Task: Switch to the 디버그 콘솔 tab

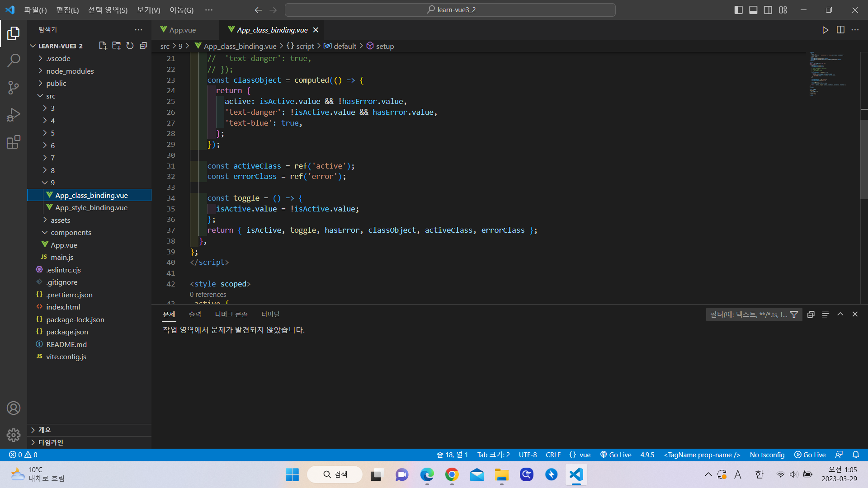Action: click(231, 314)
